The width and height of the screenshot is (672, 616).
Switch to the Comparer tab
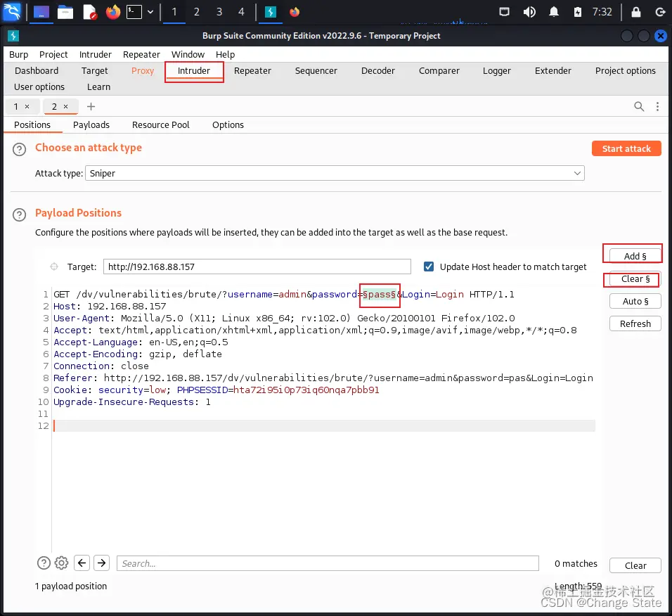439,71
